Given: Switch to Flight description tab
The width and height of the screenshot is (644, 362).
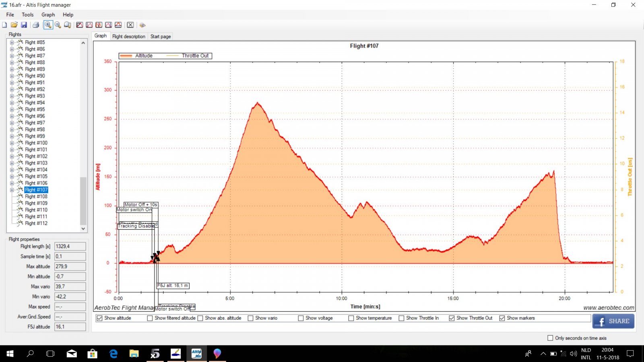Looking at the screenshot, I should point(129,37).
